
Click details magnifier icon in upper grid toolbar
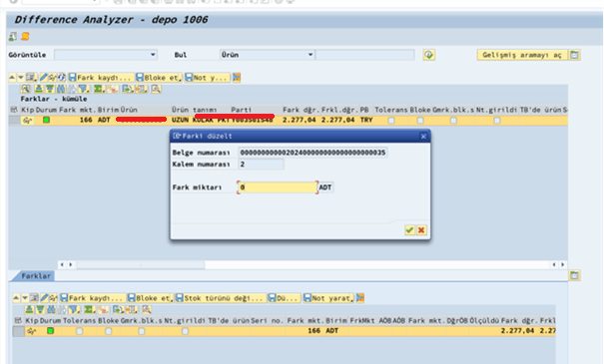[x=25, y=89]
